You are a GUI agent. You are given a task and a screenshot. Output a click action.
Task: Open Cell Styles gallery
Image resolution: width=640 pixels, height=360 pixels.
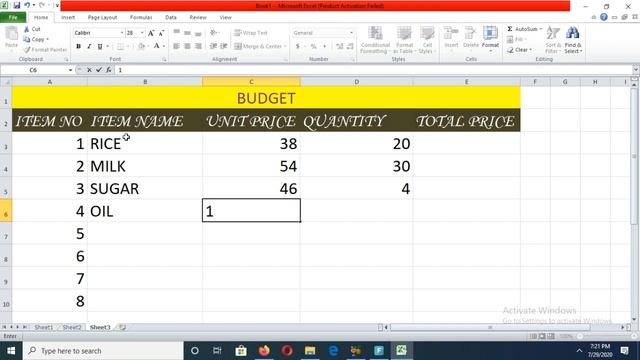427,40
